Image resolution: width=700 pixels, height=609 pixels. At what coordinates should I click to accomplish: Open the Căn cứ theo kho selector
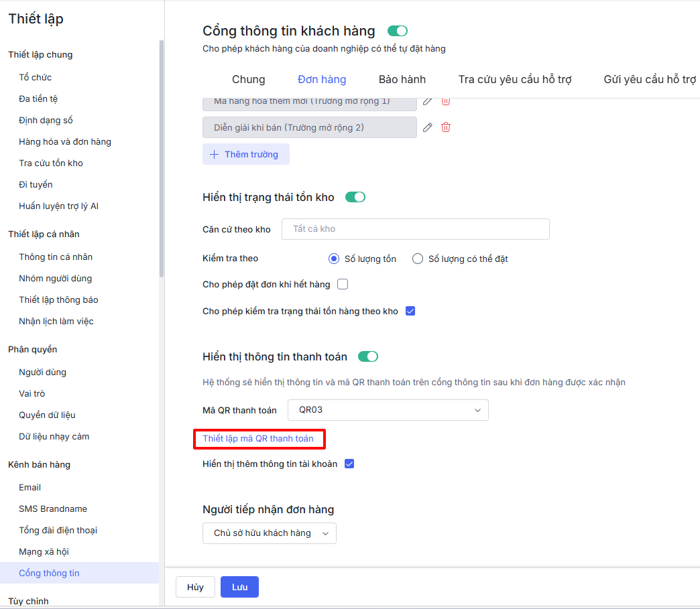click(x=415, y=229)
